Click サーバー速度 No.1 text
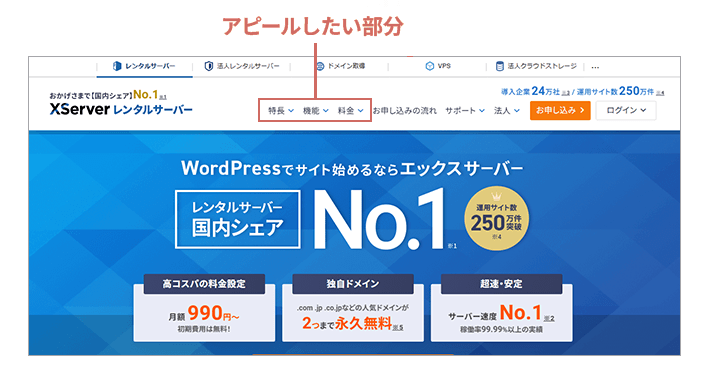 (501, 313)
